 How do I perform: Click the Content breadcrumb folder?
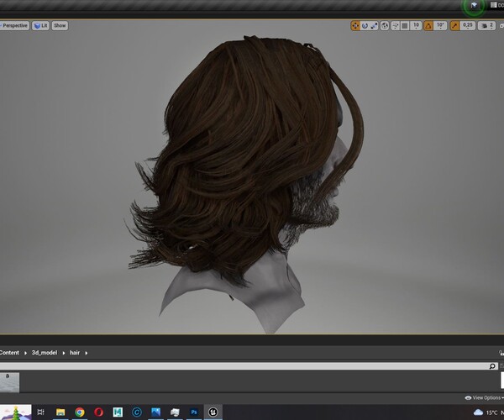click(x=9, y=353)
